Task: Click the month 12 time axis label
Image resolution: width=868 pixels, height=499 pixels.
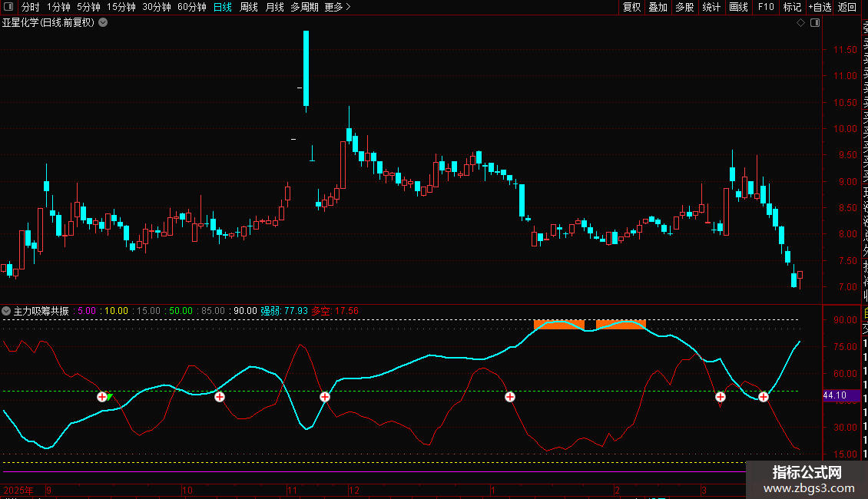Action: coord(354,490)
